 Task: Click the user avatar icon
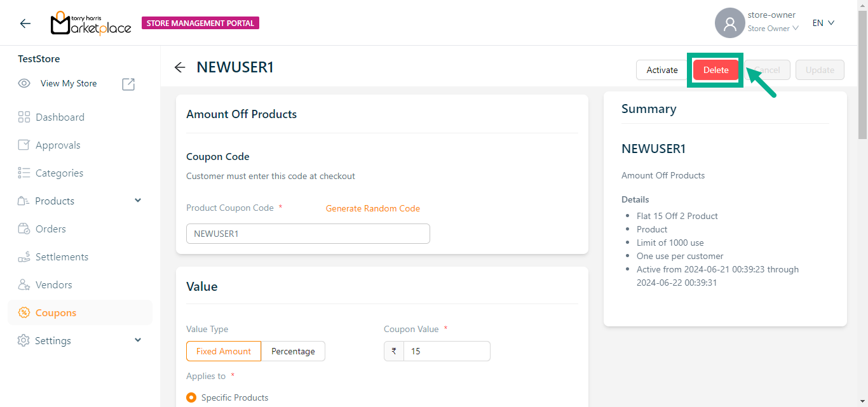tap(729, 23)
